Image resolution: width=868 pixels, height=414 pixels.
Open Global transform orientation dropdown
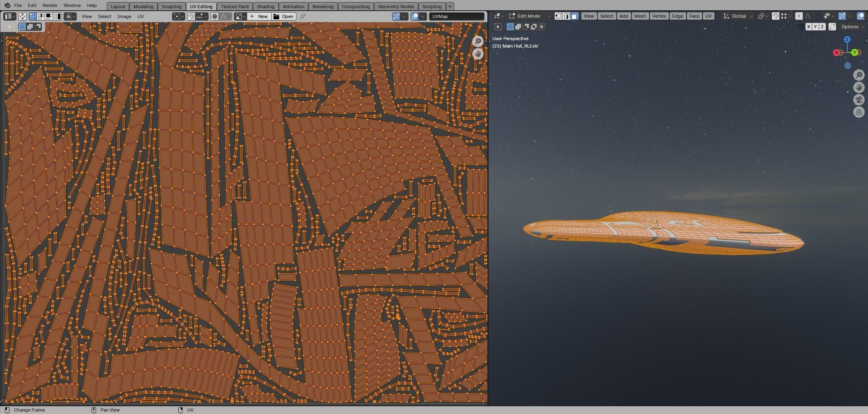tap(738, 16)
